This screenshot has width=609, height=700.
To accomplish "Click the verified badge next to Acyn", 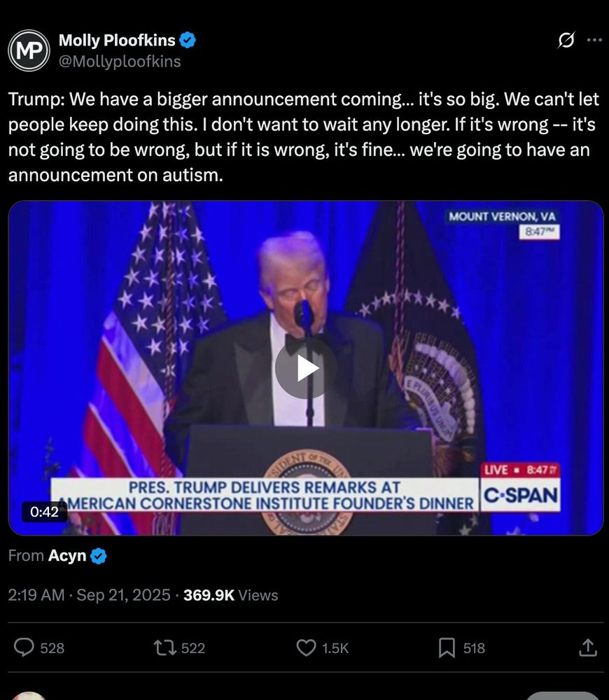I will [x=98, y=556].
